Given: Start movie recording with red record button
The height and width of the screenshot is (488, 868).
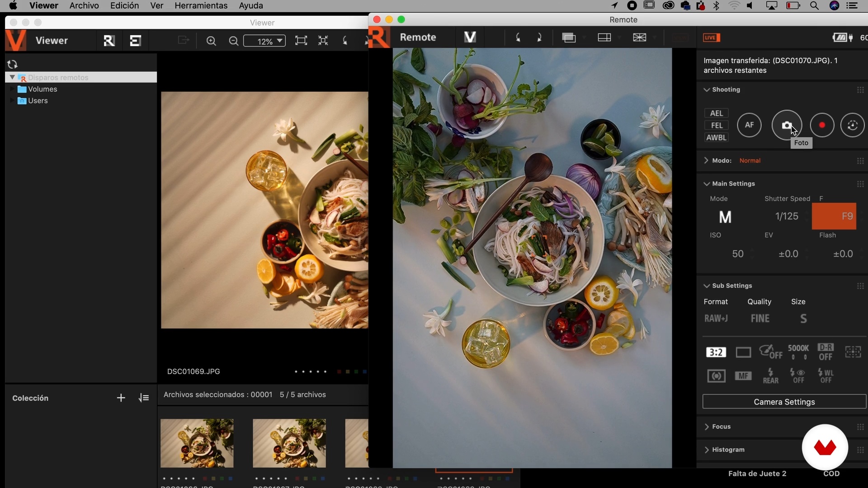Looking at the screenshot, I should tap(822, 125).
